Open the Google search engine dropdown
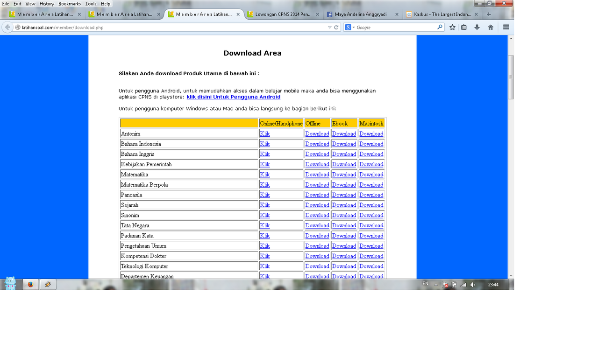598x364 pixels. coord(350,28)
